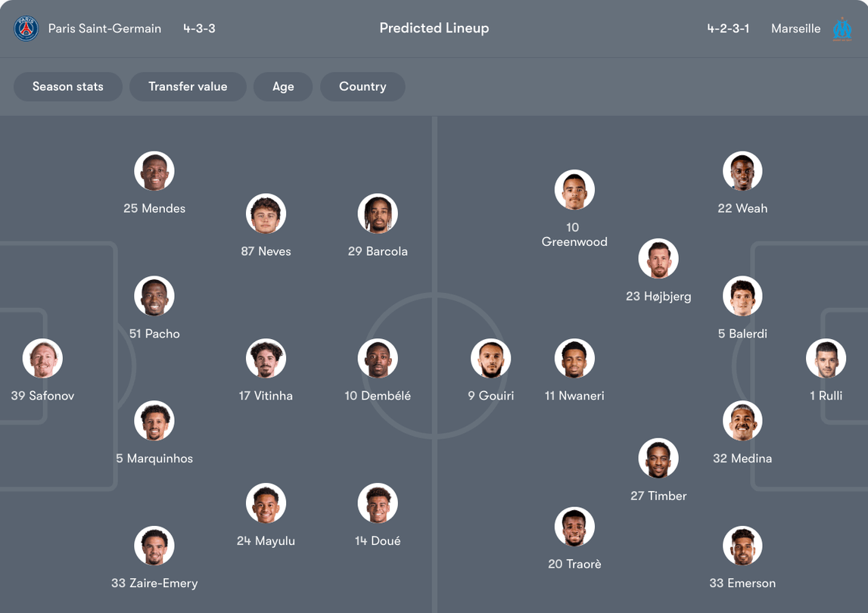The width and height of the screenshot is (868, 613).
Task: Click Marquinhos's player photo
Action: [x=154, y=422]
